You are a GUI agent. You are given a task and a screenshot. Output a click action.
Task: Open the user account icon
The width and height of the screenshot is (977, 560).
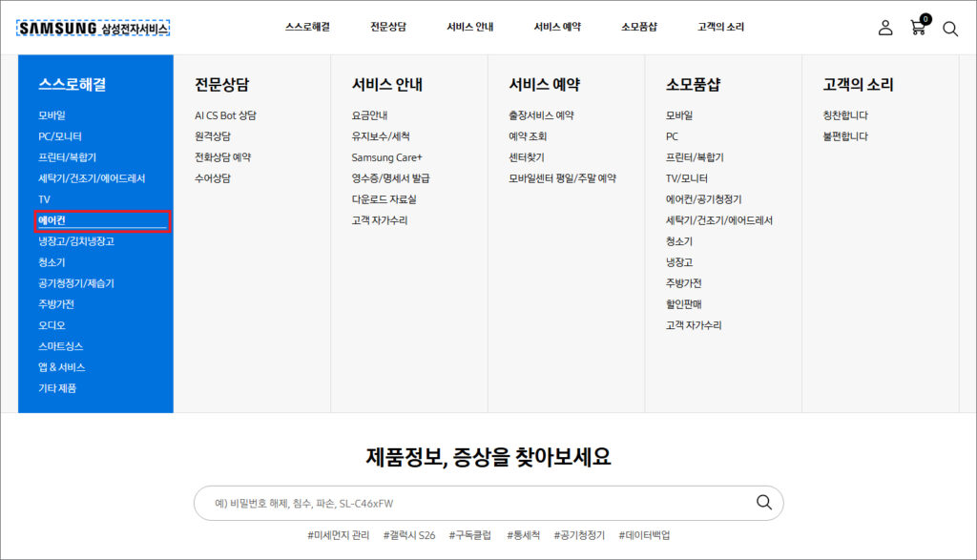pyautogui.click(x=885, y=28)
